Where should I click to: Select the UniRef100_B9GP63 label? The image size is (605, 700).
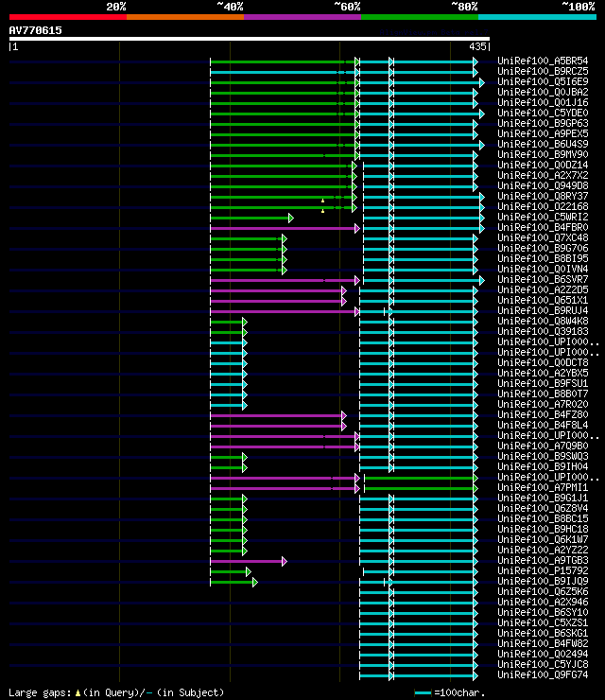pos(543,123)
